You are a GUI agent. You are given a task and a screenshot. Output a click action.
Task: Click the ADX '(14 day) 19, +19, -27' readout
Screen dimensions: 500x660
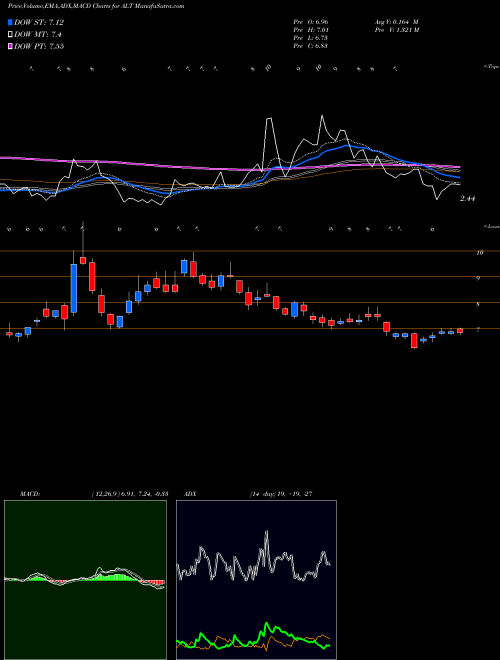[281, 493]
